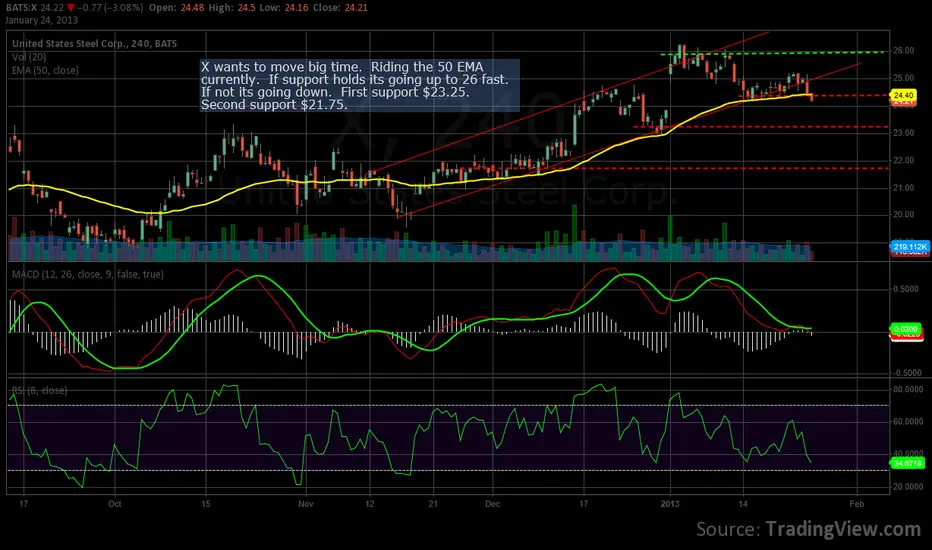Click the 21.00 price axis label
The image size is (932, 550).
click(903, 187)
